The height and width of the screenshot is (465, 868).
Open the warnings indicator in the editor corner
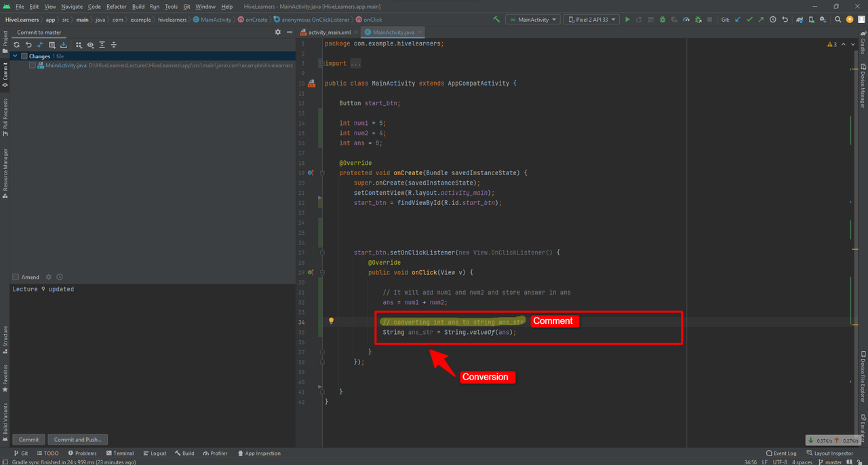833,44
